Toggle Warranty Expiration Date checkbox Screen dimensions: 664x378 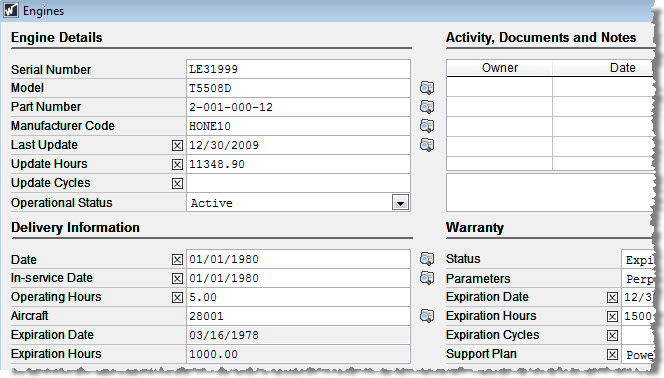612,298
